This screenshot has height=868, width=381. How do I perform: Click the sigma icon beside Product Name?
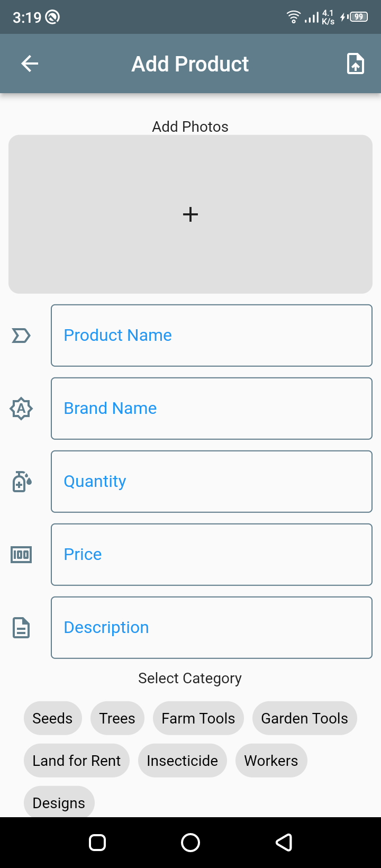[21, 335]
